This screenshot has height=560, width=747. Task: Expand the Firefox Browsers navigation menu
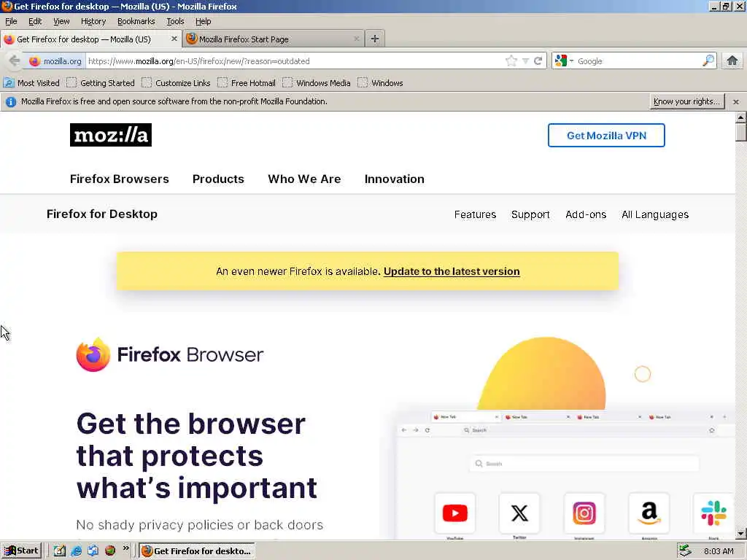(120, 179)
